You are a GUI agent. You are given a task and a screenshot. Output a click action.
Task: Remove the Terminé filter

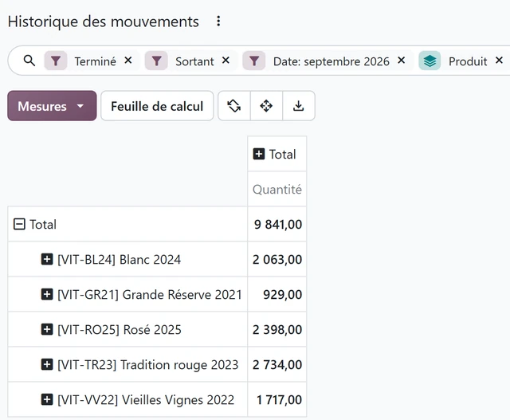tap(128, 61)
